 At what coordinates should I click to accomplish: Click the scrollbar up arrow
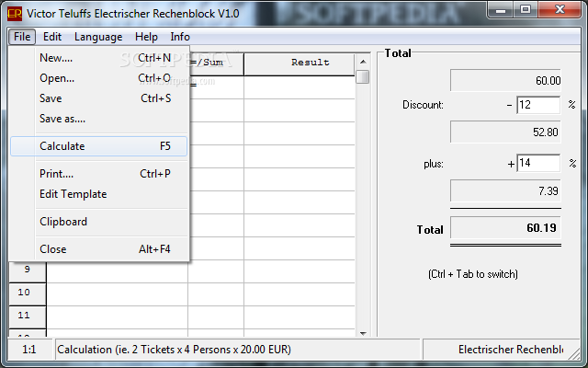(363, 62)
